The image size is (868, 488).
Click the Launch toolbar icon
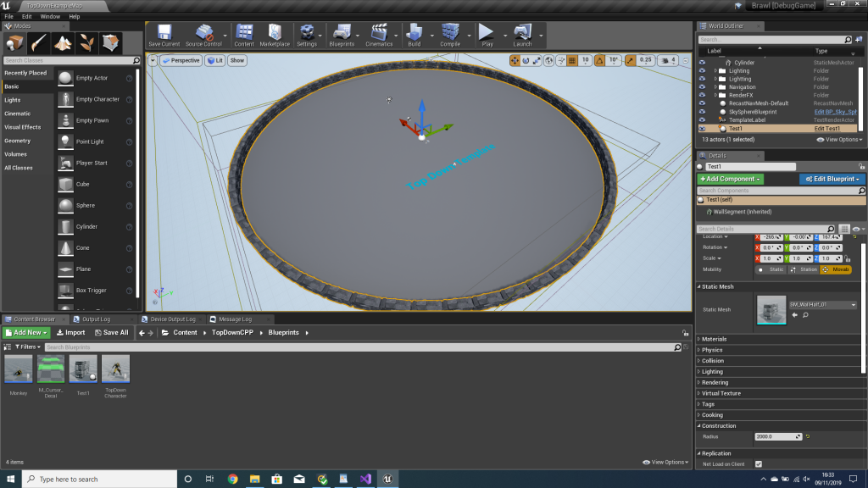(522, 35)
